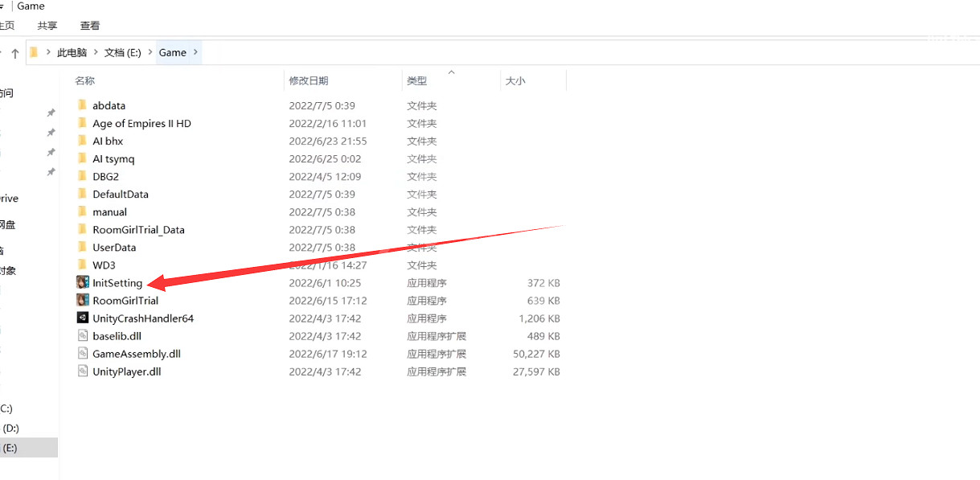Open the 查看 ribbon tab
Image resolution: width=980 pixels, height=480 pixels.
90,26
